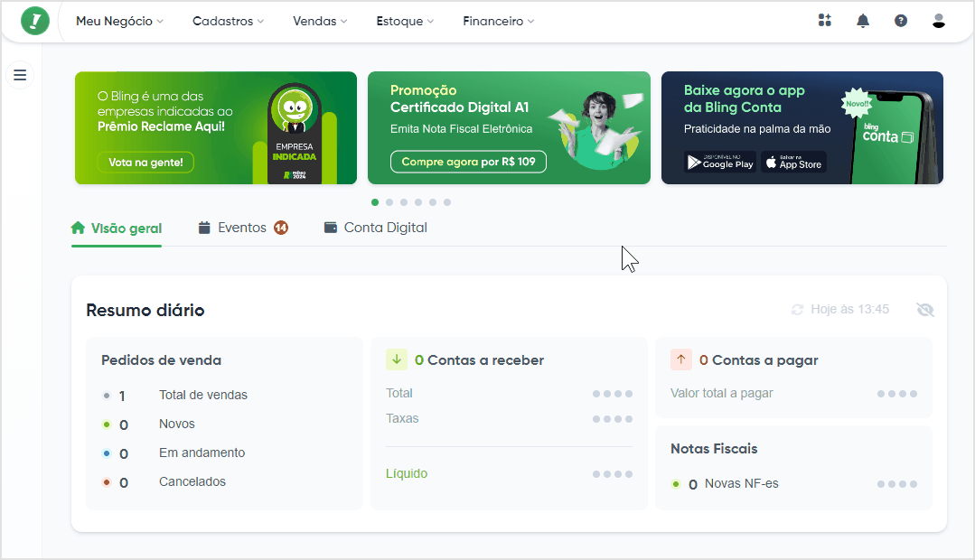Viewport: 975px width, 560px height.
Task: Switch to the Conta Digital tab
Action: tap(376, 228)
